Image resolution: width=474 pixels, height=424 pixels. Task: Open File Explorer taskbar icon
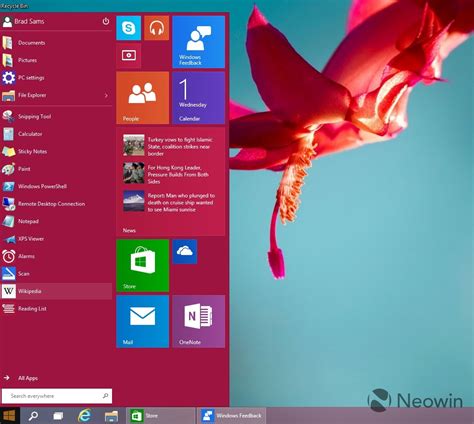point(111,416)
